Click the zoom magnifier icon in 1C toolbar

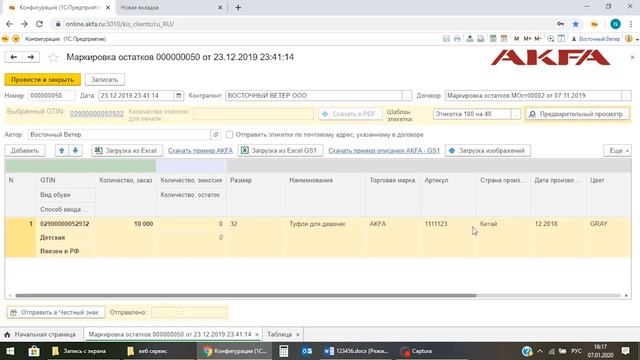pyautogui.click(x=551, y=39)
